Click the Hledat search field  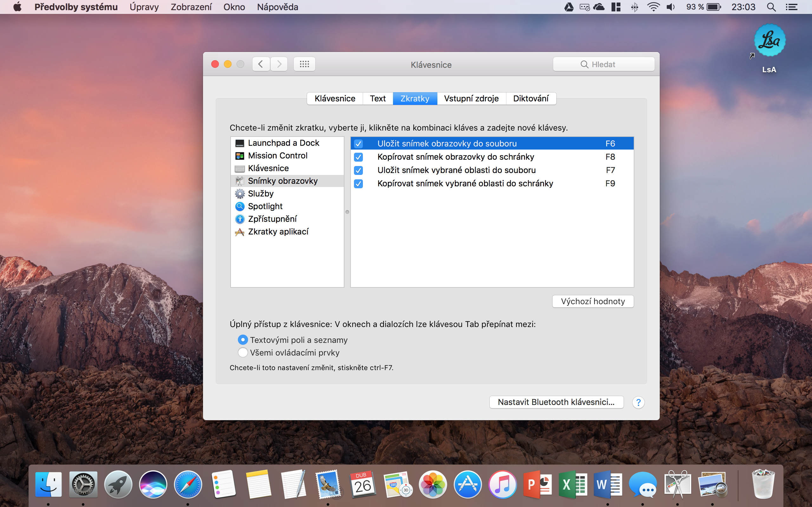click(604, 64)
